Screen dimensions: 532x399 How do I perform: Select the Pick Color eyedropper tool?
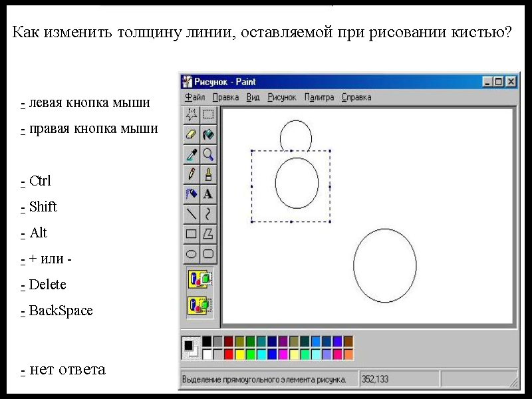tap(192, 154)
